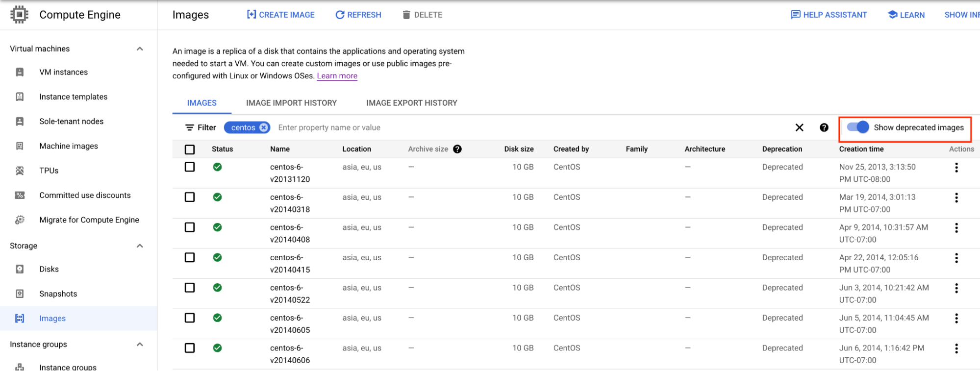The width and height of the screenshot is (980, 371).
Task: Switch to the IMAGES tab
Action: [202, 103]
